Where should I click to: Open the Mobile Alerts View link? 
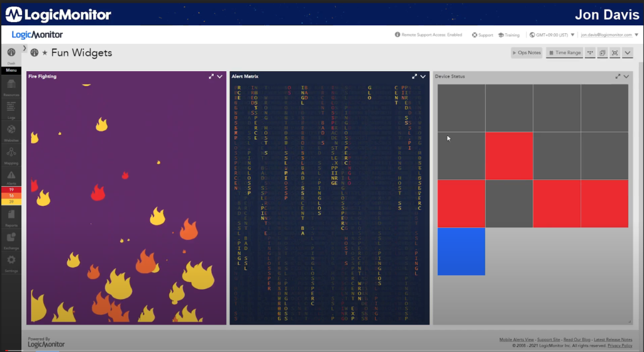(x=516, y=339)
